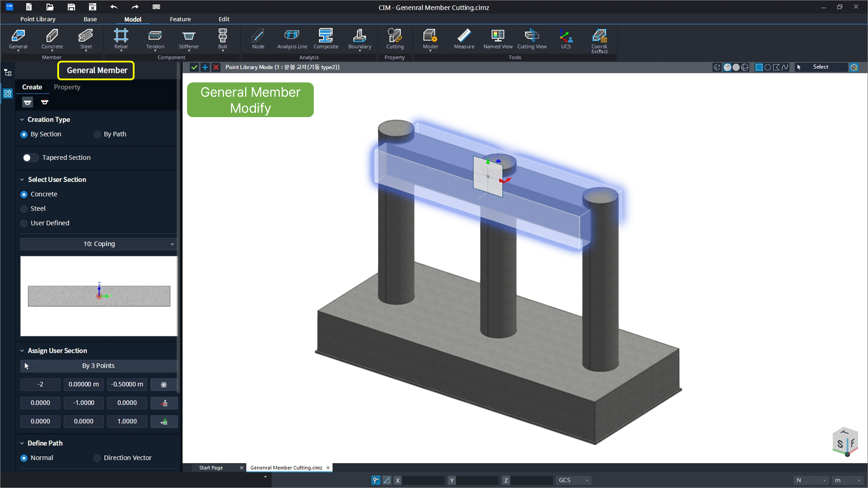This screenshot has width=868, height=488.
Task: Open the Coordi. Extract tool
Action: [x=599, y=41]
